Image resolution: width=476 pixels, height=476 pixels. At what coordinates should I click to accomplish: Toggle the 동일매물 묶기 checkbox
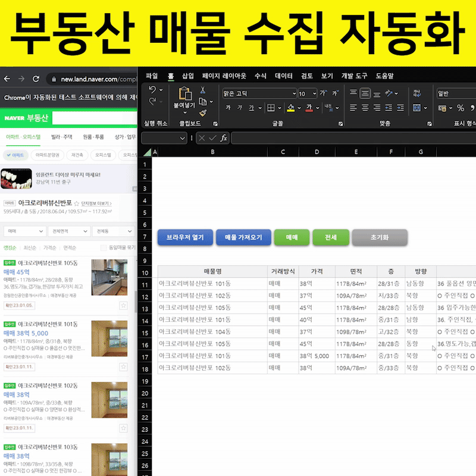click(x=105, y=248)
